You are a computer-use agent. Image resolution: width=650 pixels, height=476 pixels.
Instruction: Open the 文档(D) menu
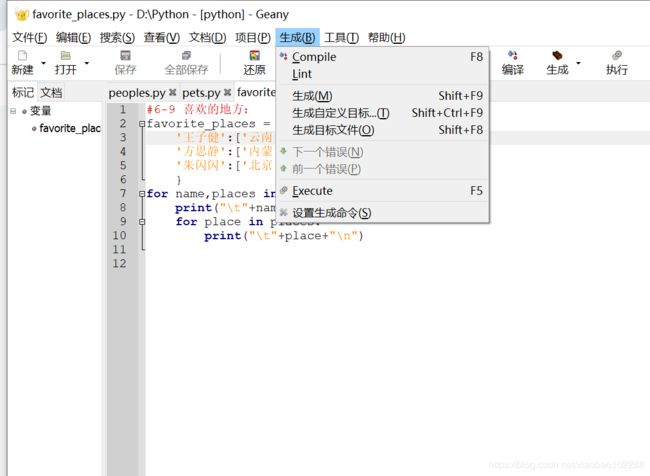point(207,38)
